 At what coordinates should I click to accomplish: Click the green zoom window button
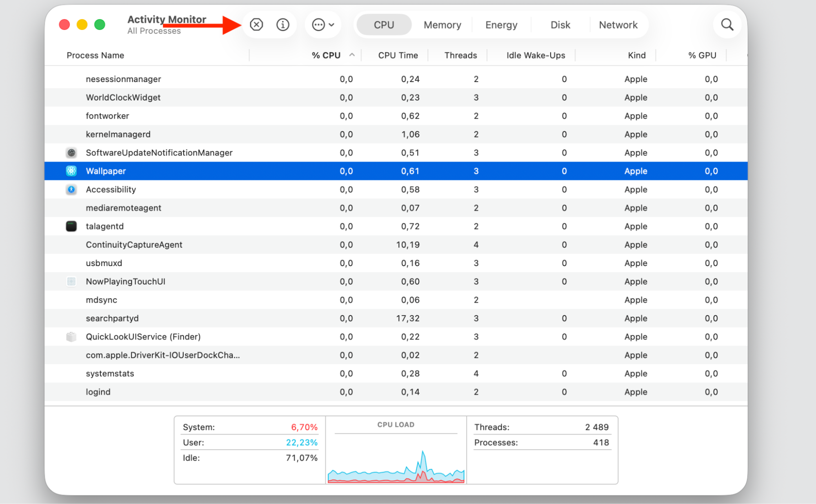(x=100, y=25)
